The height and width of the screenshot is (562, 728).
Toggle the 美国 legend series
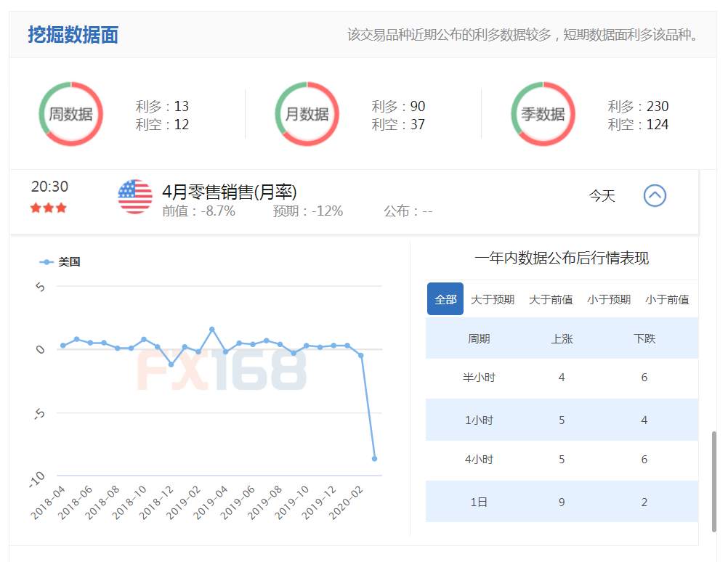(x=60, y=261)
